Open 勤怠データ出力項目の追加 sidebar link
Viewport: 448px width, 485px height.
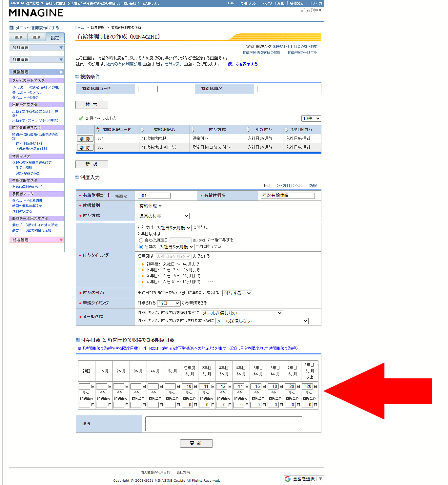31,230
